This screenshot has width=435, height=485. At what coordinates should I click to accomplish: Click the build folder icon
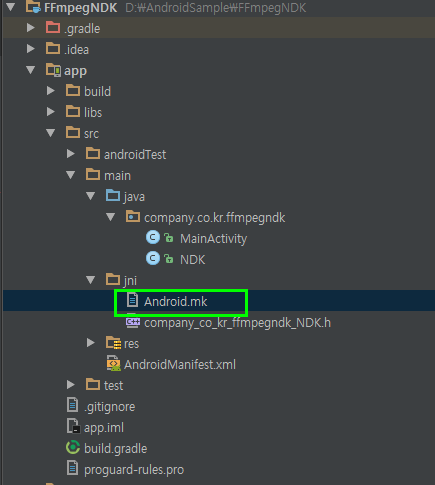[73, 90]
